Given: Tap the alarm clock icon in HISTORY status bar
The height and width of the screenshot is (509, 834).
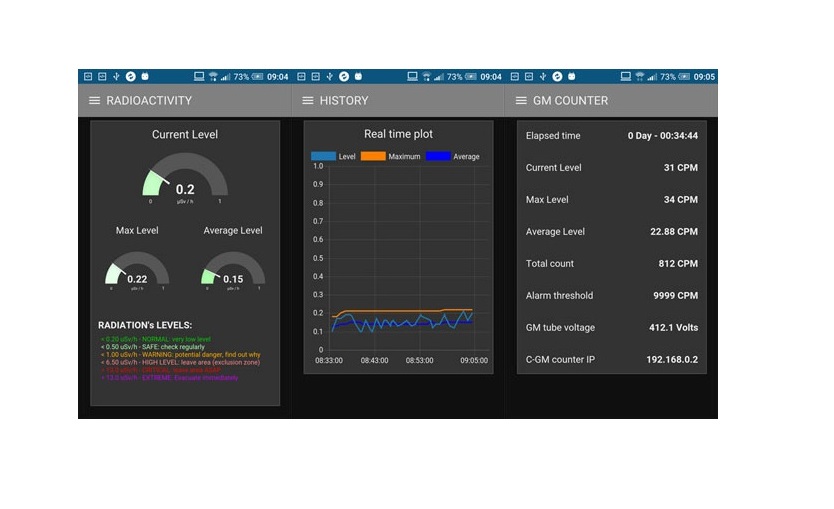Looking at the screenshot, I should 358,77.
